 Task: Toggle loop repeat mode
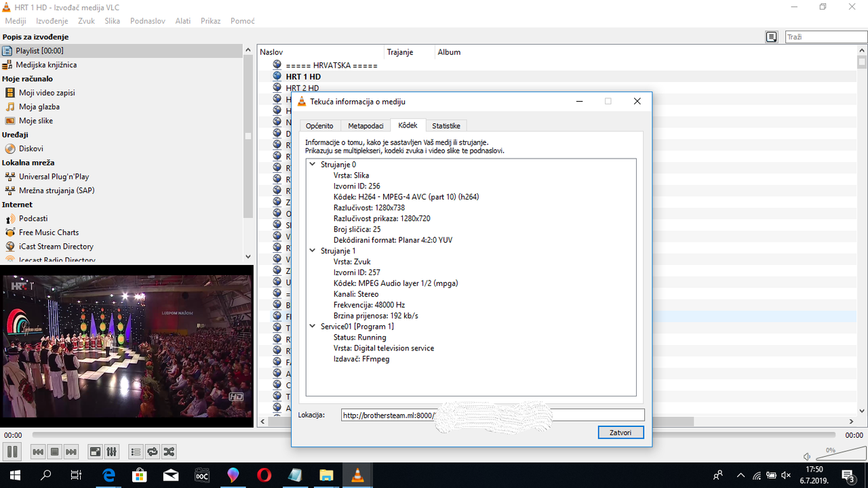[x=153, y=451]
